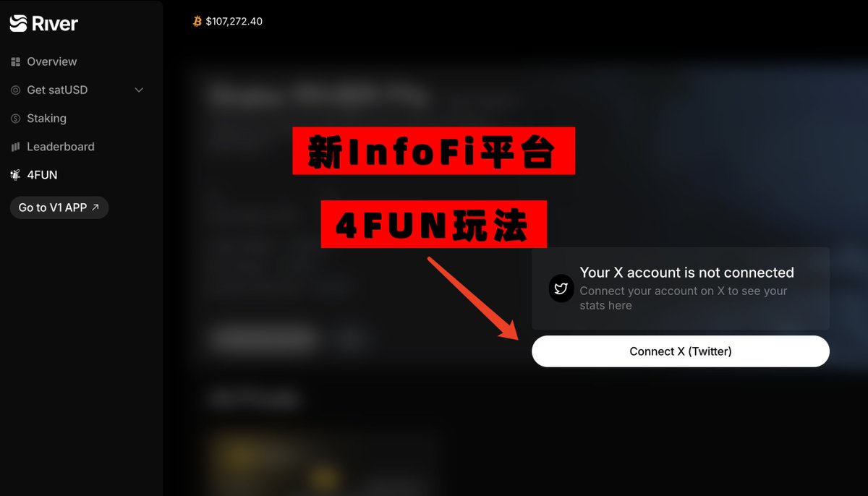The height and width of the screenshot is (496, 868).
Task: Click the Get satUSD circle icon
Action: coord(16,90)
